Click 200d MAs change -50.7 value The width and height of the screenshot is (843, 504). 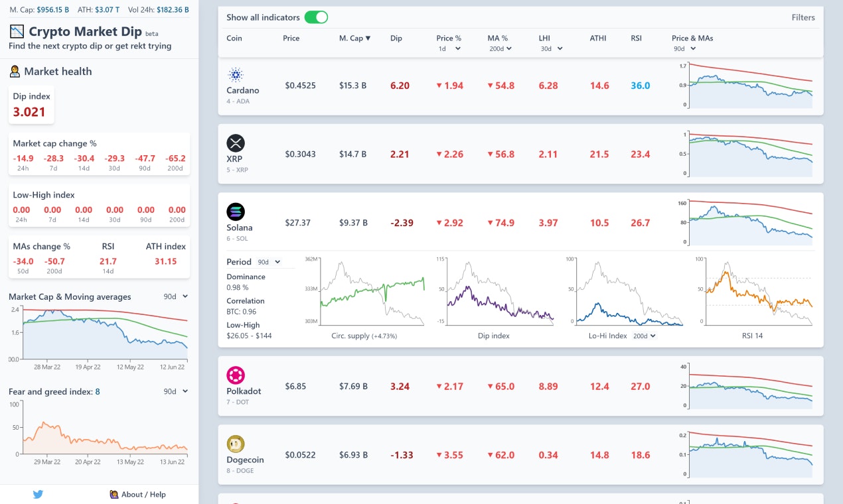(x=54, y=261)
